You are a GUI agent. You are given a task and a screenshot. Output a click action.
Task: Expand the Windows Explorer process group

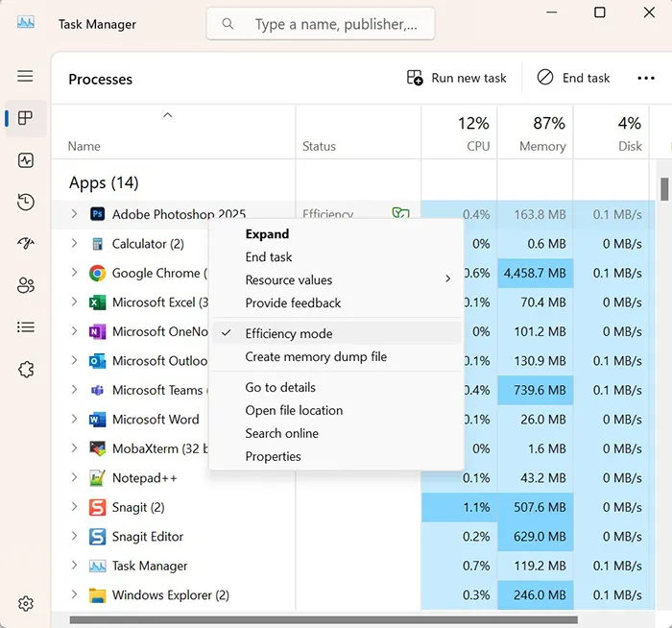[x=75, y=595]
